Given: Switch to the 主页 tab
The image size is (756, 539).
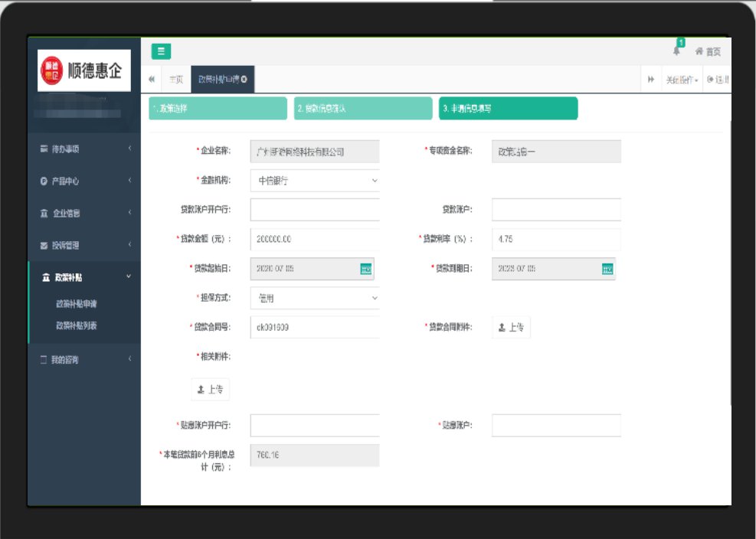Looking at the screenshot, I should pyautogui.click(x=176, y=80).
